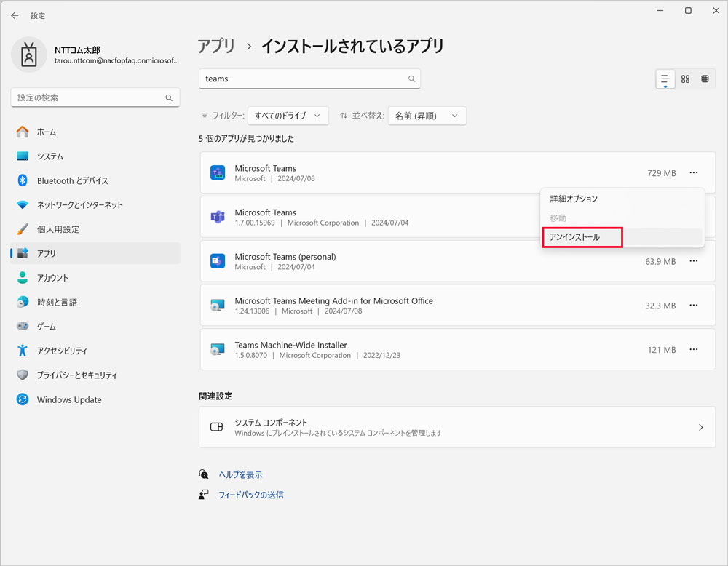The width and height of the screenshot is (728, 566).
Task: Click the アプリ breadcrumb link
Action: point(216,46)
